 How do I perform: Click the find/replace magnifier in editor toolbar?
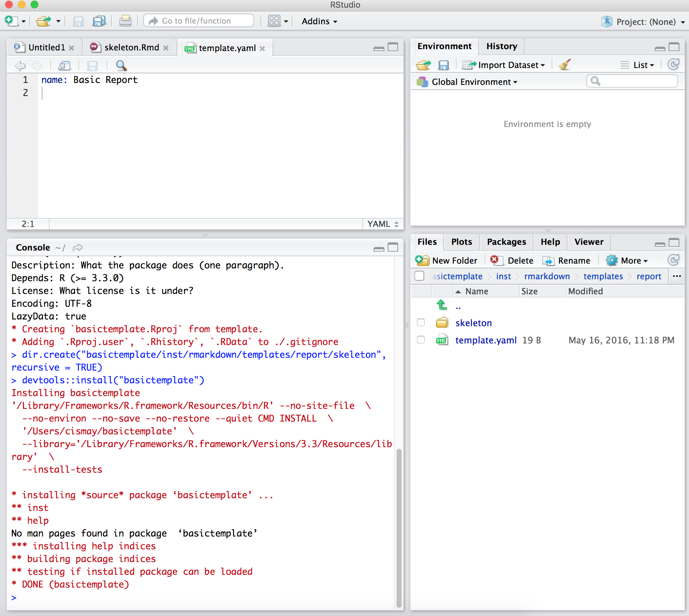[121, 65]
